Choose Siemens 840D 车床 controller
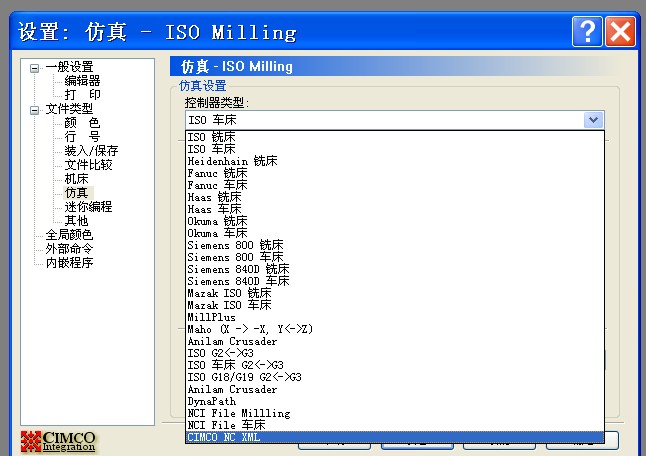The image size is (646, 456). (x=395, y=281)
